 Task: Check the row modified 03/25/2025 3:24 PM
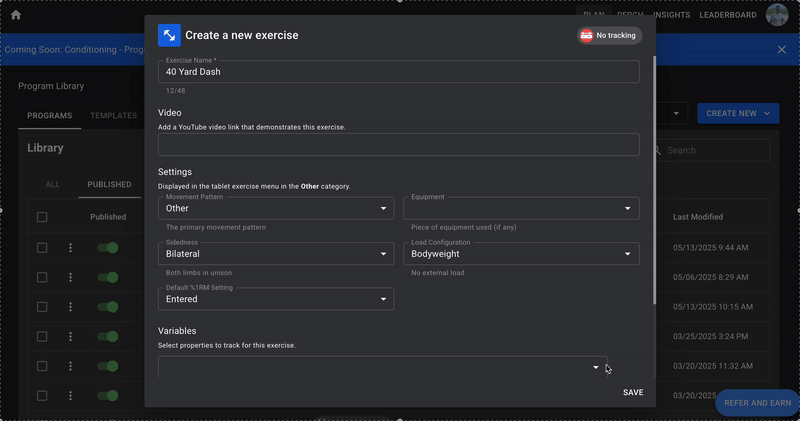point(42,337)
